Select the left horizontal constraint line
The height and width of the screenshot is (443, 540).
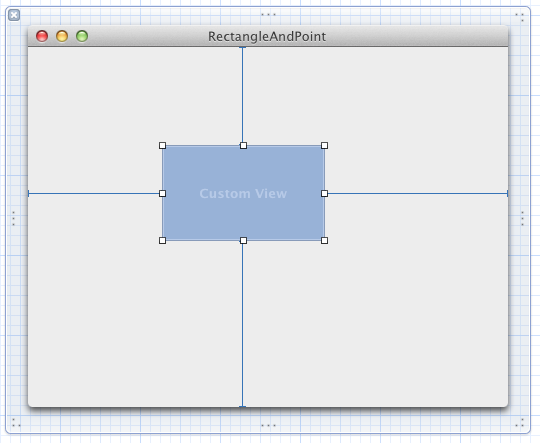tap(93, 194)
